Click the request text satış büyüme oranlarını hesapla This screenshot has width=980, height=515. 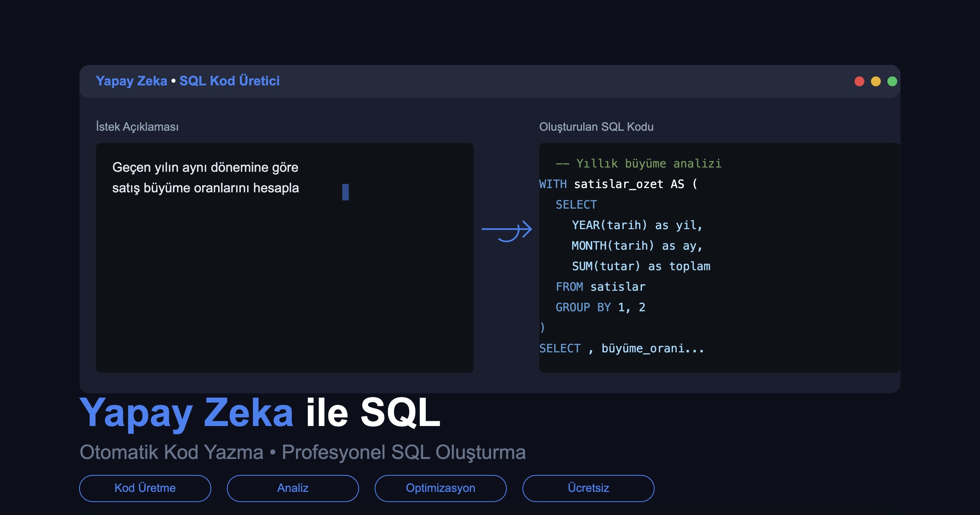205,188
